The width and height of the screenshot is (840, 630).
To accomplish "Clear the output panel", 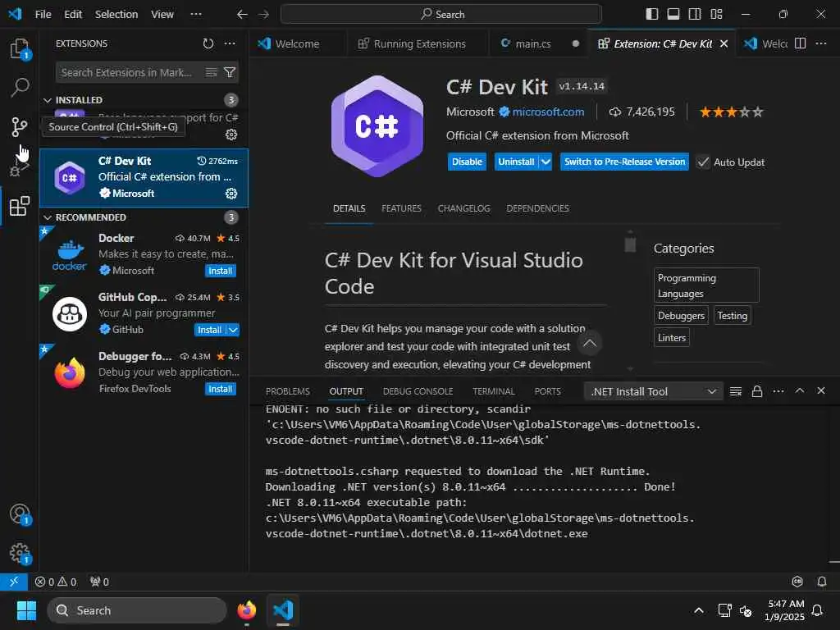I will point(736,391).
